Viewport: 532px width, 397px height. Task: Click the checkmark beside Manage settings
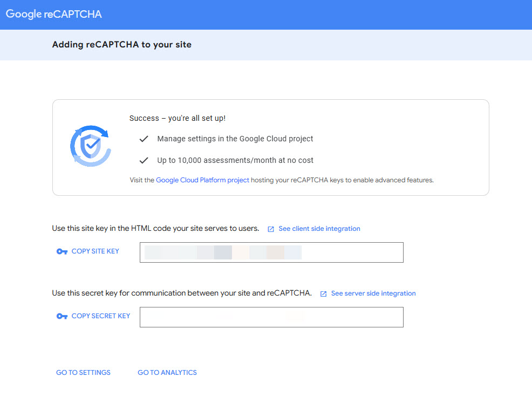coord(144,139)
